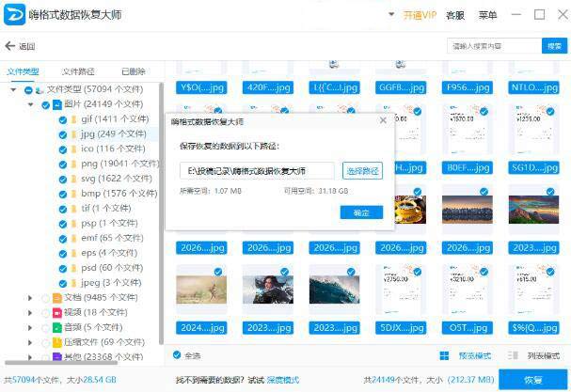Switch to 已删除 tab
571x392 pixels.
tap(134, 71)
